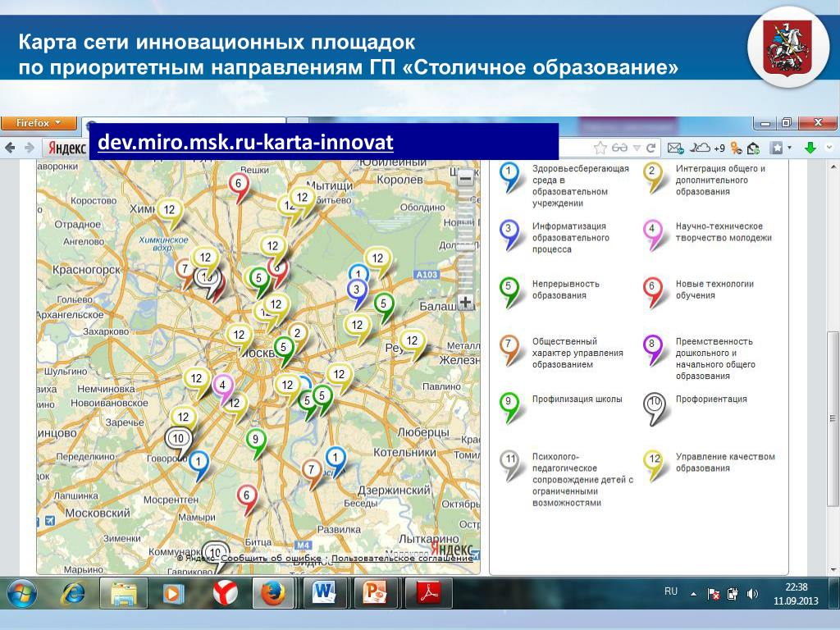Open the 'Пользовательское соглашение' link

(x=402, y=558)
